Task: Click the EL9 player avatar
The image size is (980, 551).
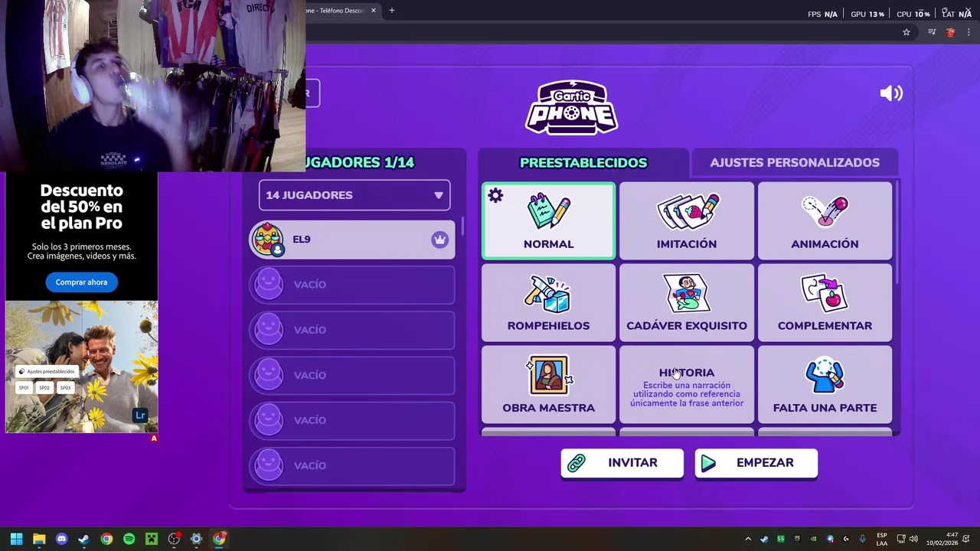Action: pos(268,240)
